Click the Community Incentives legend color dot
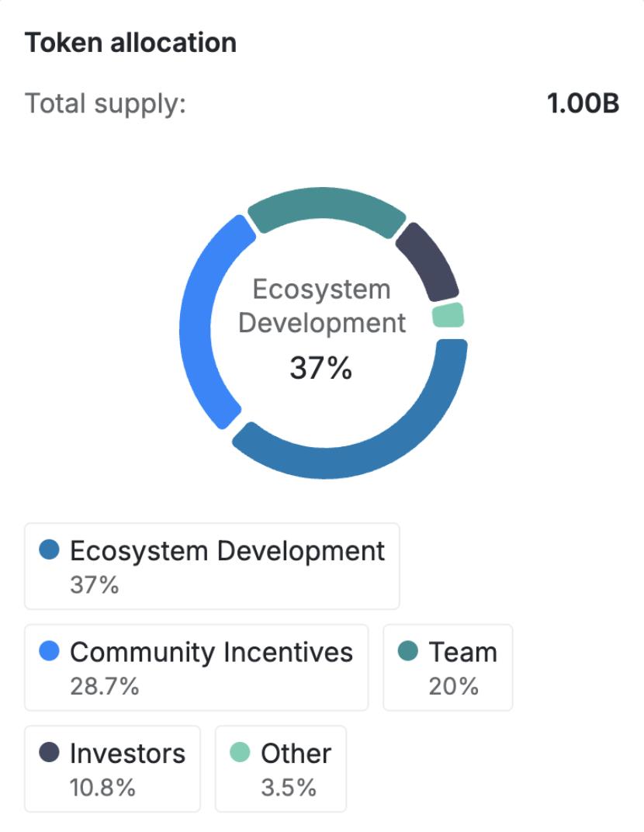Screen dimensions: 644x832 pyautogui.click(x=50, y=652)
